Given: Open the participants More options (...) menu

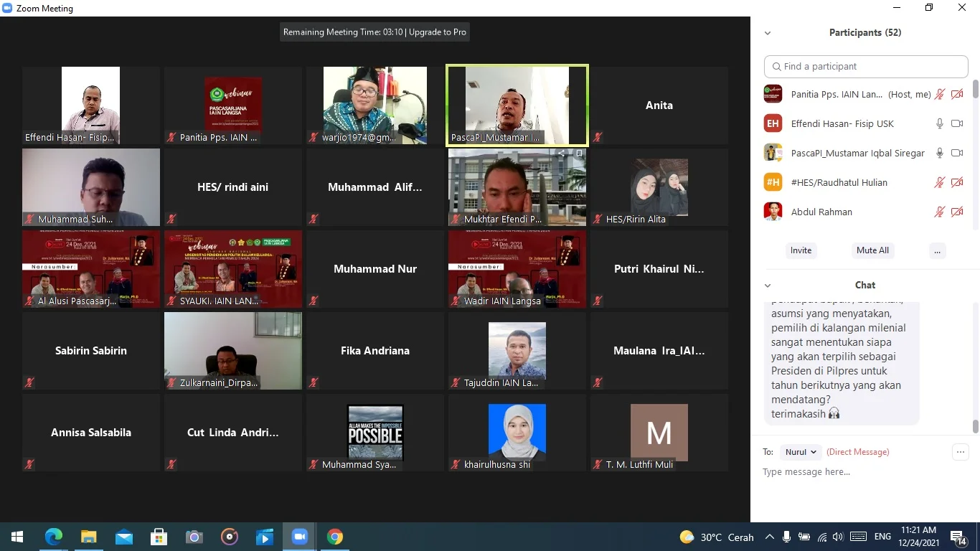Looking at the screenshot, I should 937,250.
